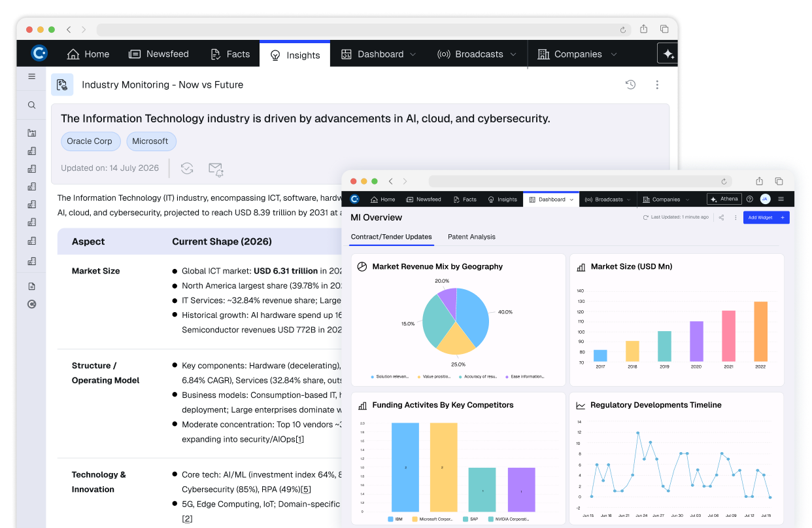This screenshot has height=528, width=812.
Task: Click the search icon in the left sidebar
Action: coord(31,105)
